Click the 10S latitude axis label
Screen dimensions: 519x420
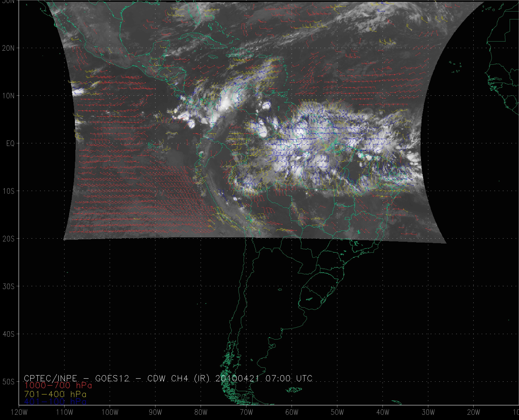(9, 191)
